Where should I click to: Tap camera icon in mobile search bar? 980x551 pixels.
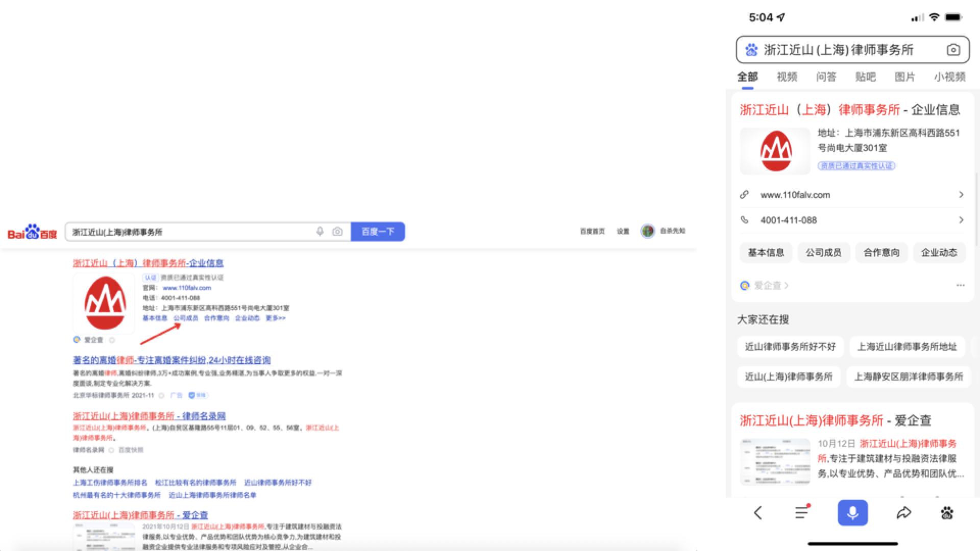coord(953,50)
